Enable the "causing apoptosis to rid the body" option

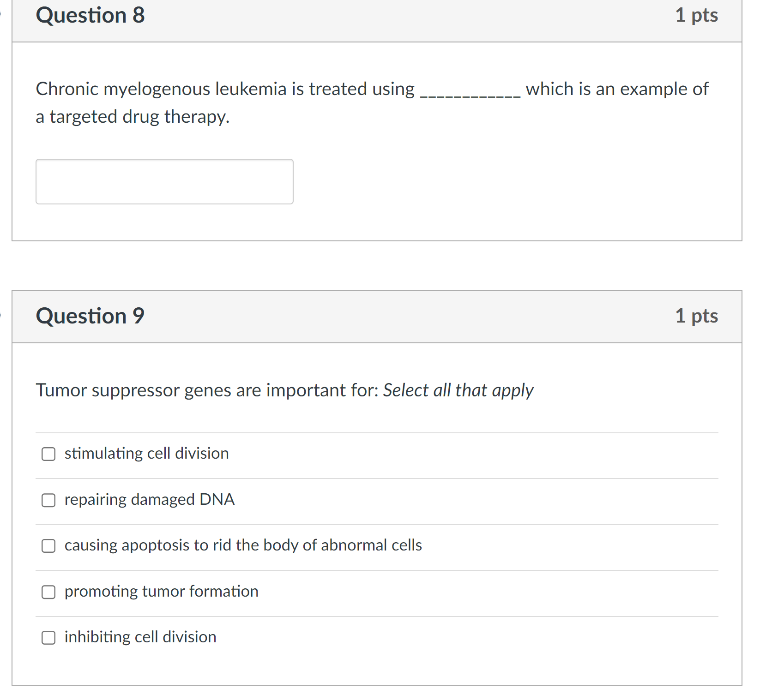[48, 546]
